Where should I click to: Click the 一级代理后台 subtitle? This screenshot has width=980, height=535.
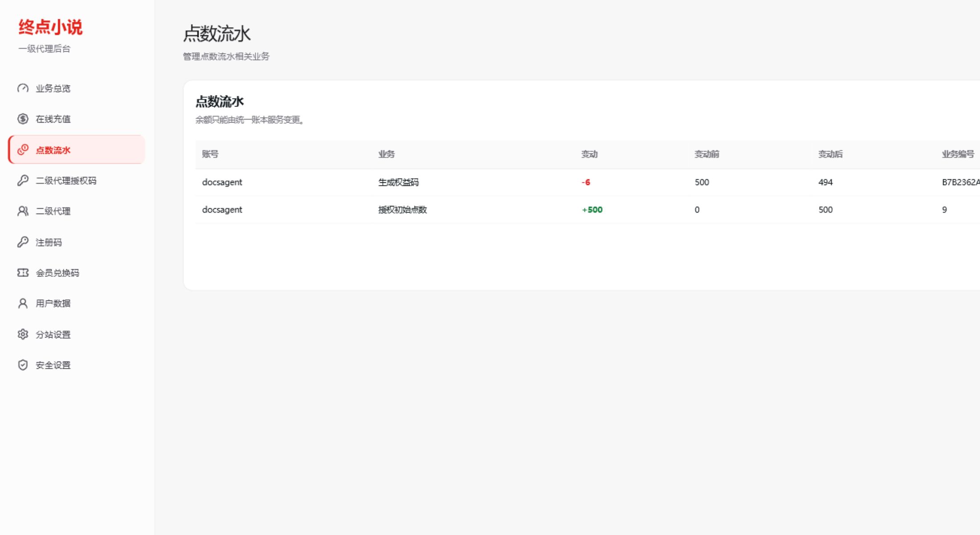(45, 49)
